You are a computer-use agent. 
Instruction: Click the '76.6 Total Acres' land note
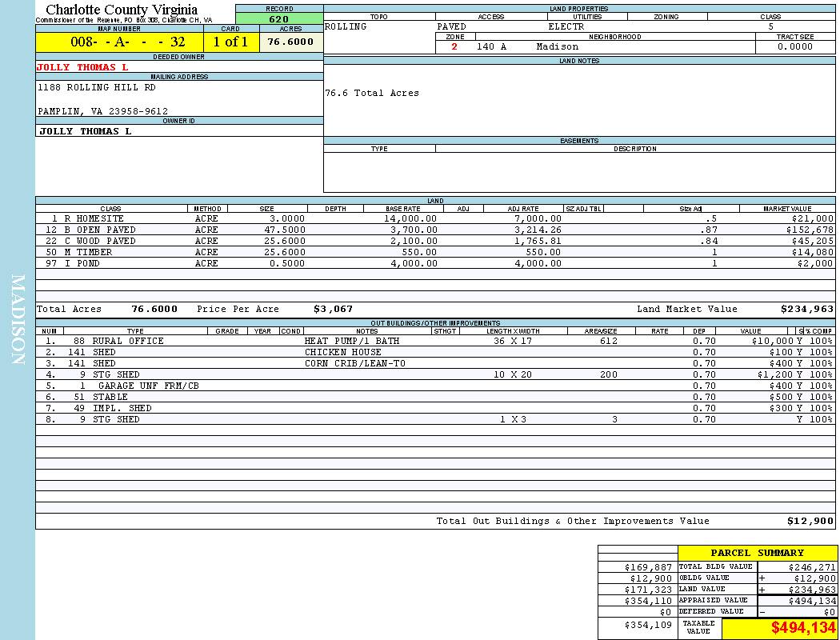372,93
